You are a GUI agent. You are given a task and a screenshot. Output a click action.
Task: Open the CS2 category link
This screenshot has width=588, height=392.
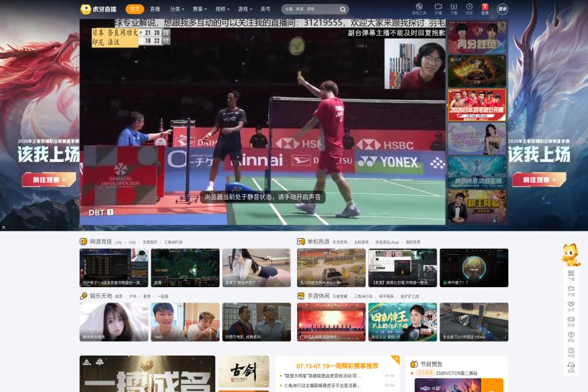pyautogui.click(x=132, y=242)
